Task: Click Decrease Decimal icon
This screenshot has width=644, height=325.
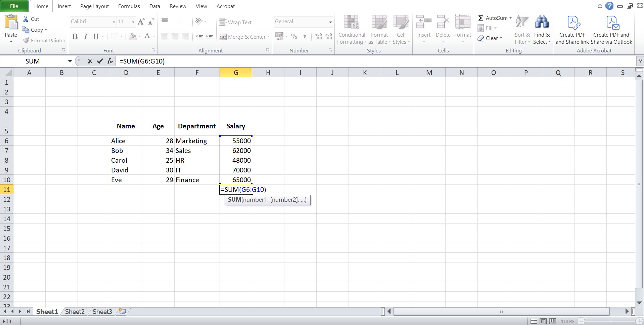Action: coord(329,36)
